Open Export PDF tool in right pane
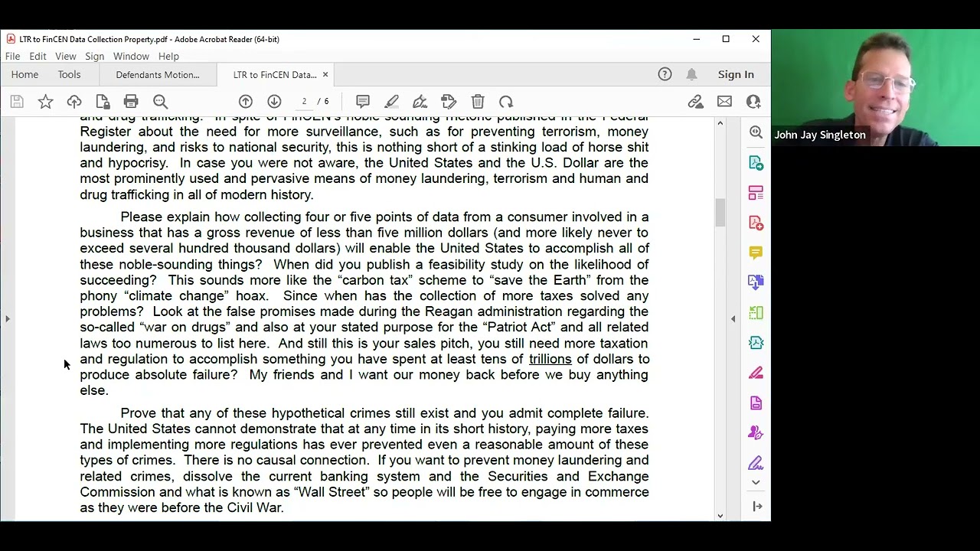The width and height of the screenshot is (980, 551). [756, 163]
